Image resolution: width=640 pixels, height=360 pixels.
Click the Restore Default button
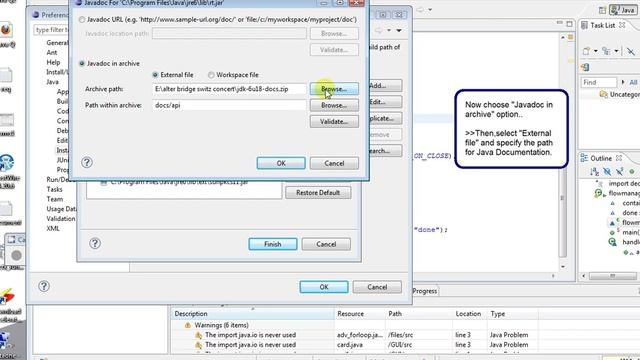click(318, 192)
